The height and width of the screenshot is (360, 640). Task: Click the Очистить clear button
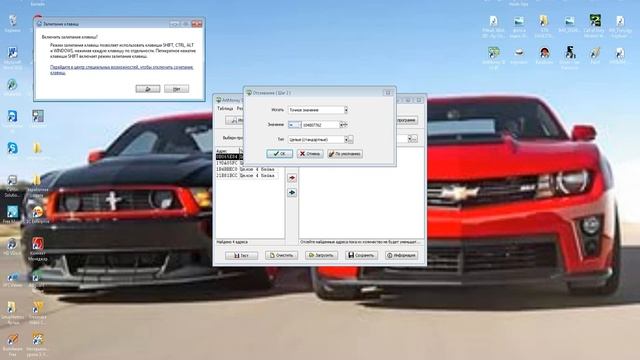281,256
